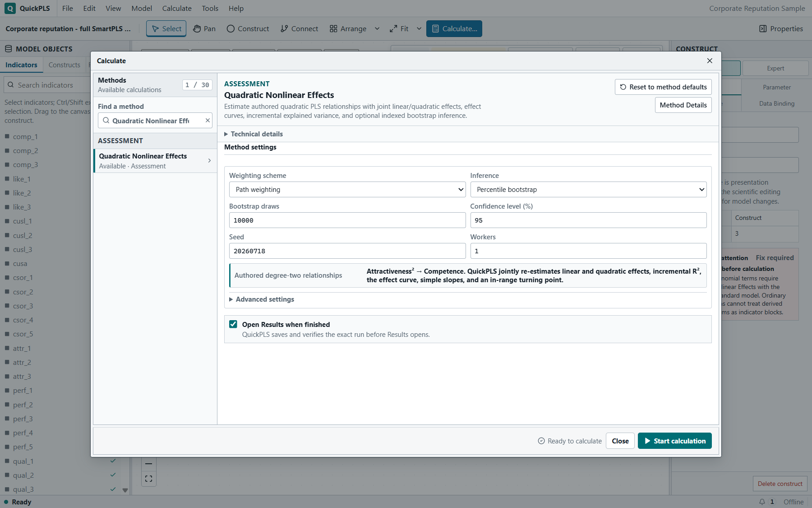Image resolution: width=812 pixels, height=508 pixels.
Task: Click chevron on Quadratic Nonlinear Effects entry
Action: [x=209, y=161]
